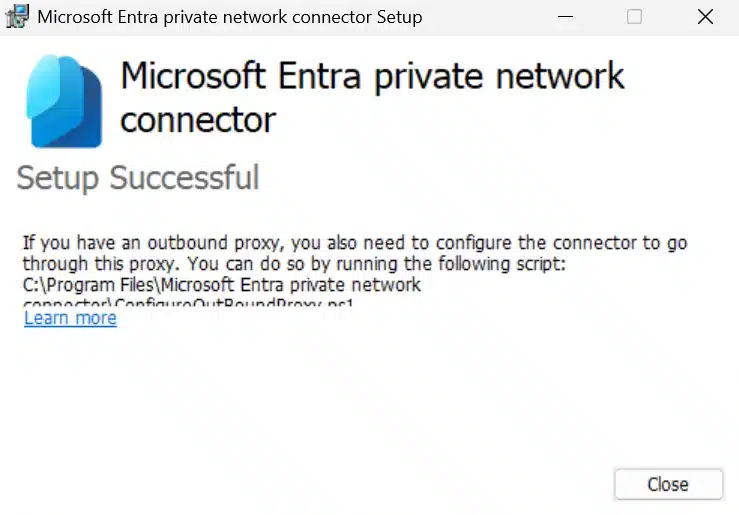Image resolution: width=739 pixels, height=515 pixels.
Task: Click the "Setup Successful" status heading
Action: [x=138, y=178]
